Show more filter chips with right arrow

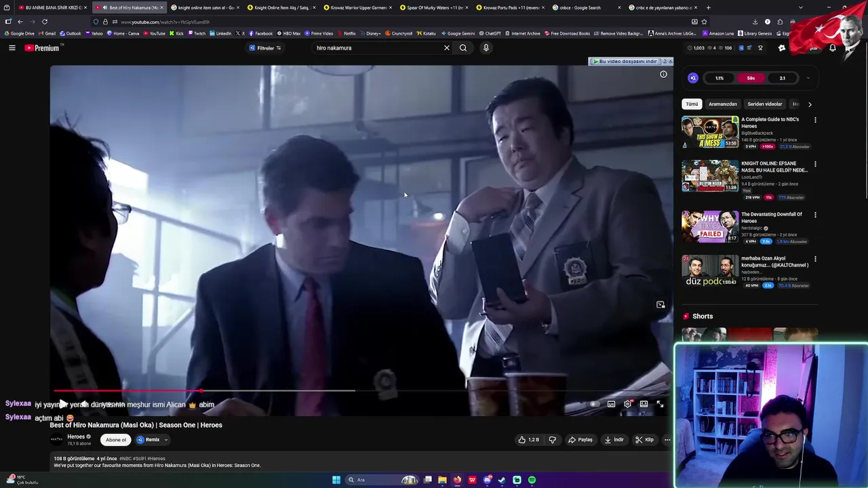point(810,104)
